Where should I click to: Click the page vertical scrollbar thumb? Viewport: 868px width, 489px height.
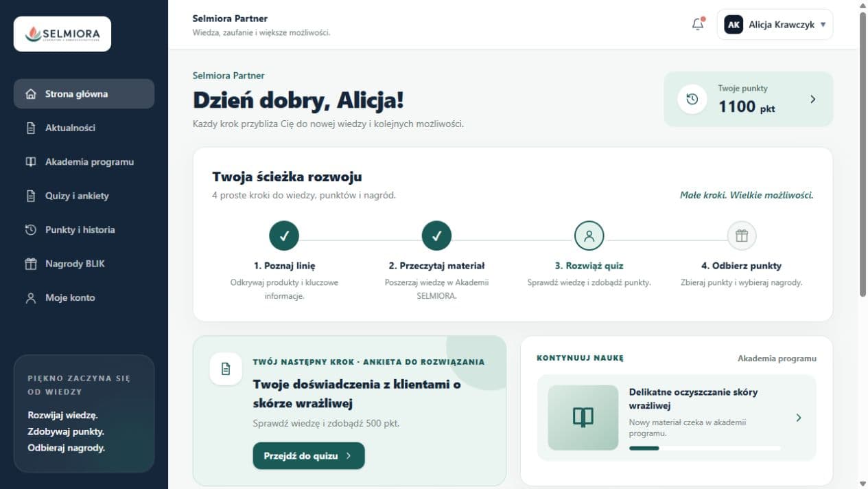[863, 154]
